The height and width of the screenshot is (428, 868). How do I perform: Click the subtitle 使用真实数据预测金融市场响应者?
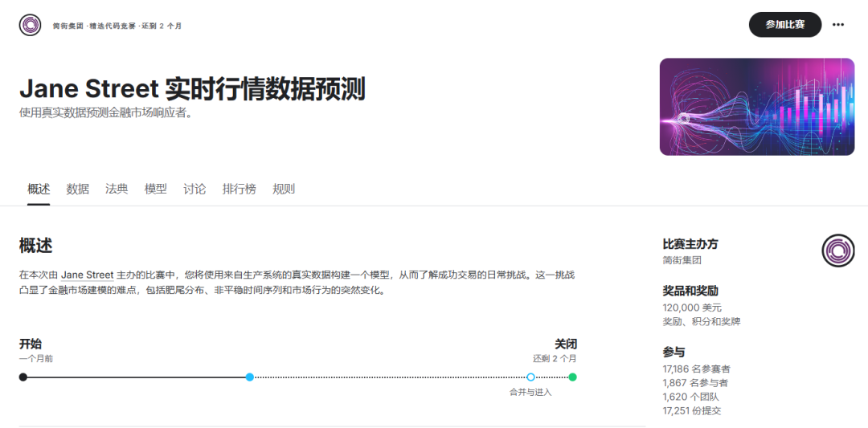click(106, 112)
